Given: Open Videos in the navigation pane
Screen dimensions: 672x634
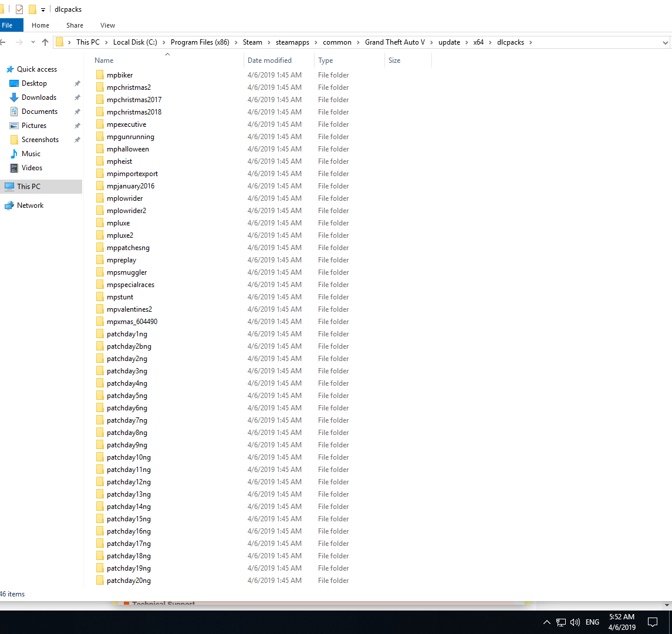Looking at the screenshot, I should [32, 168].
